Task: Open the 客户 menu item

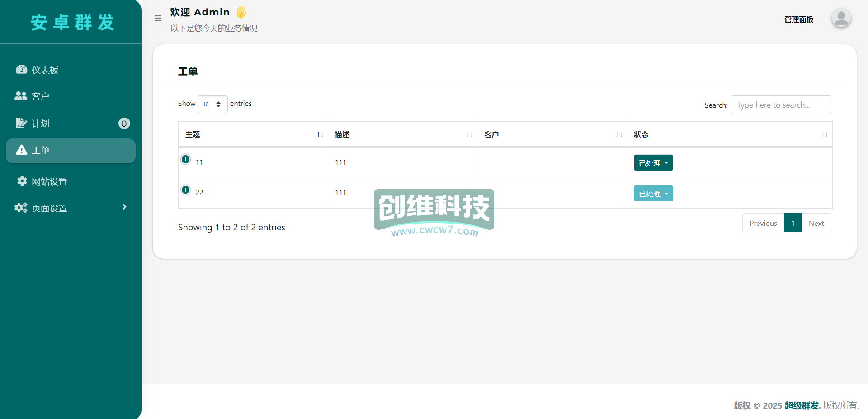Action: click(x=71, y=96)
